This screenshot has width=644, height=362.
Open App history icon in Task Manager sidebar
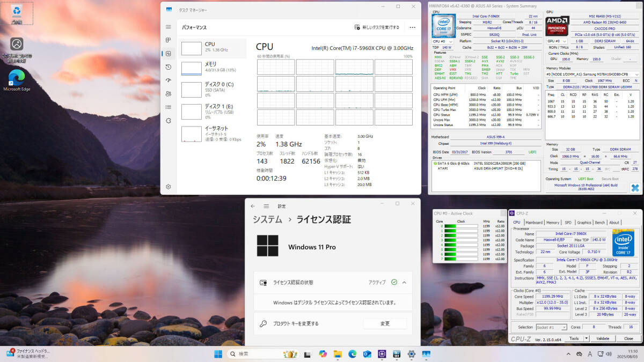(169, 67)
